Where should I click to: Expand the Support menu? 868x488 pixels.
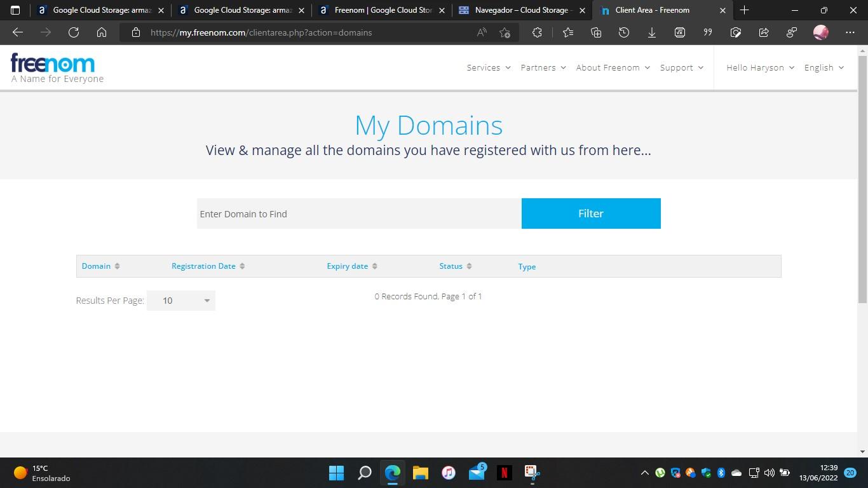682,67
